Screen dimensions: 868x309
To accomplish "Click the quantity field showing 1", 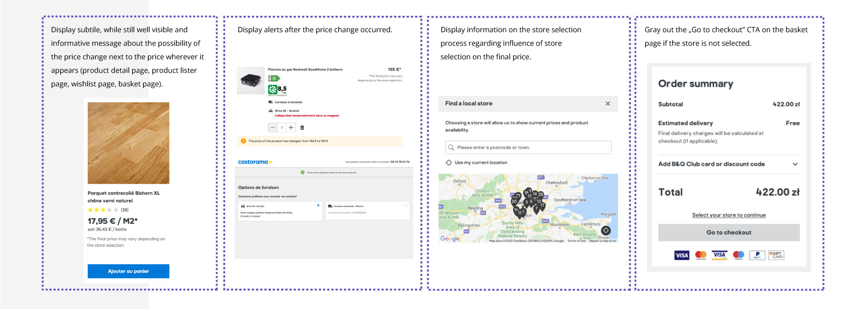I will (282, 127).
